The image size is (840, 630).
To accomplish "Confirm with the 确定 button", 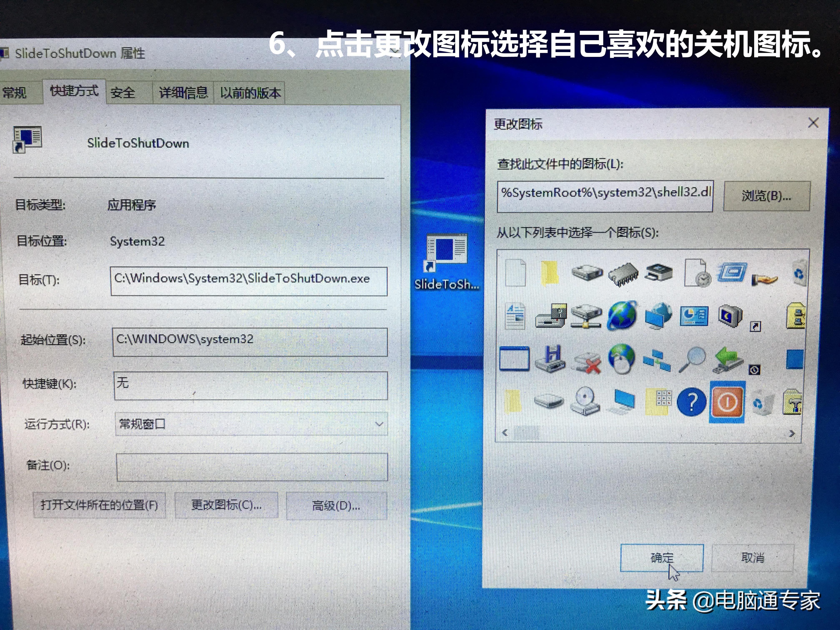I will [x=662, y=558].
